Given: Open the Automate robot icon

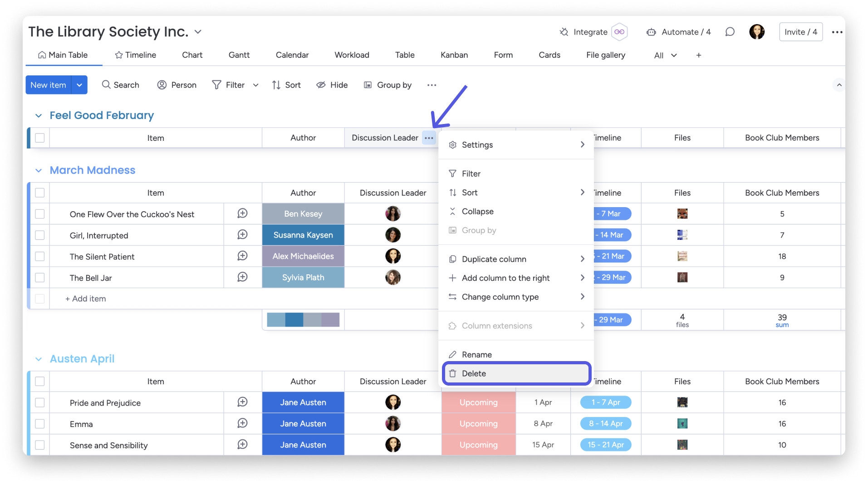Looking at the screenshot, I should [x=651, y=32].
